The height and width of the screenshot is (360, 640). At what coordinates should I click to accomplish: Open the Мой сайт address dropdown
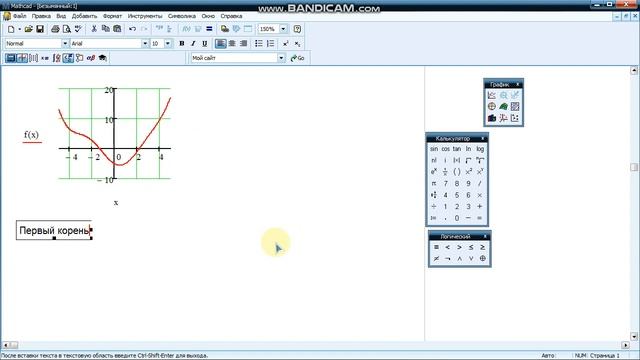pos(281,58)
